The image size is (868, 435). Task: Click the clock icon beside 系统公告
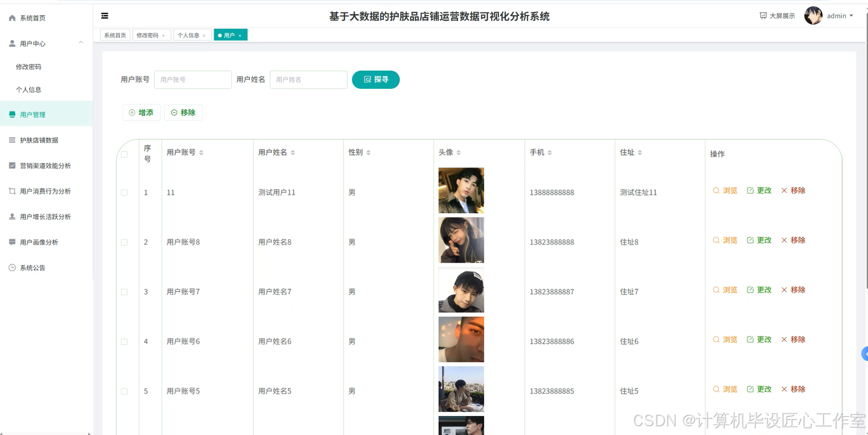click(12, 268)
